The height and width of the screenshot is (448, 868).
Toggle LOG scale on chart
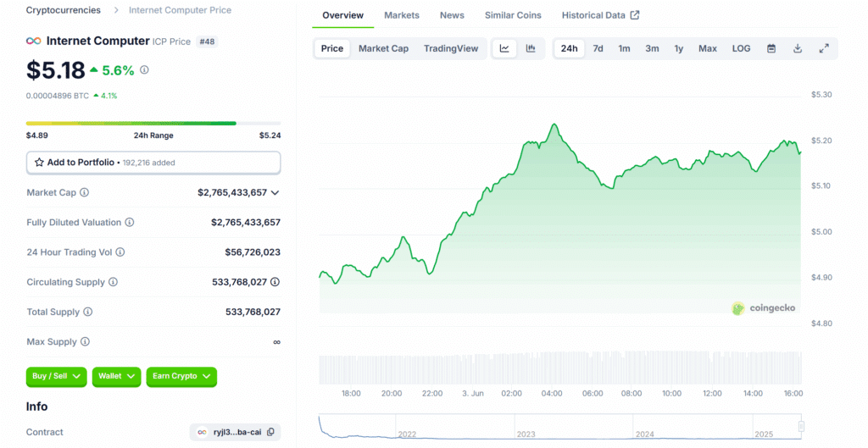[741, 48]
